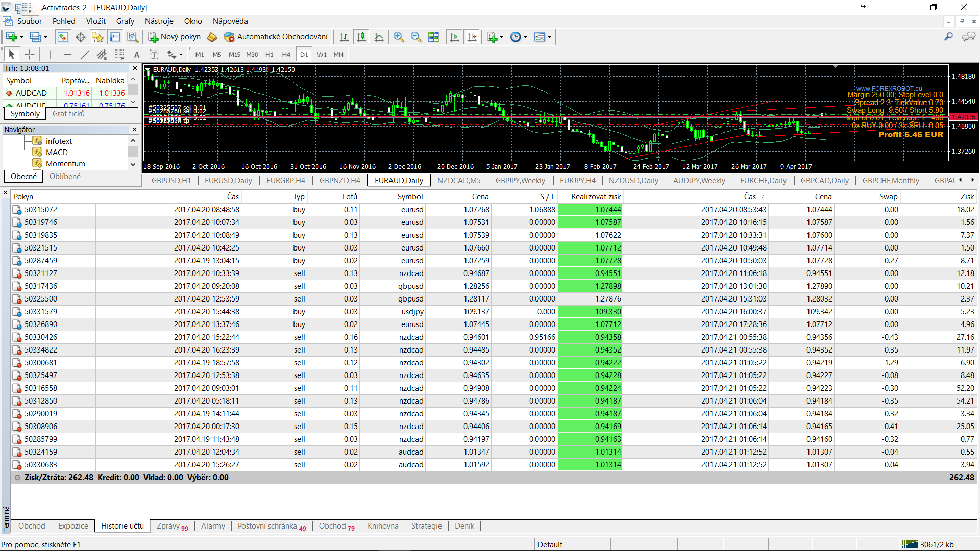980x551 pixels.
Task: Tile windows icon in toolbar
Action: pos(433,37)
